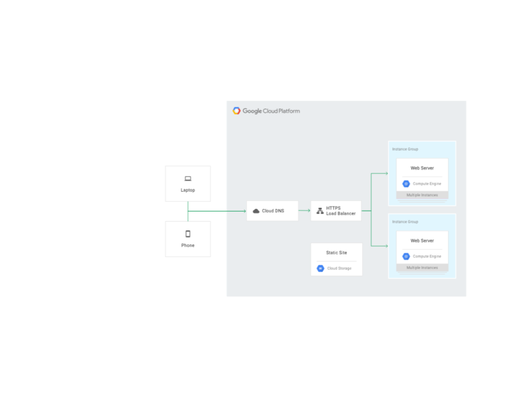The image size is (532, 399).
Task: Select Web Server title in upper instance group
Action: click(x=422, y=168)
